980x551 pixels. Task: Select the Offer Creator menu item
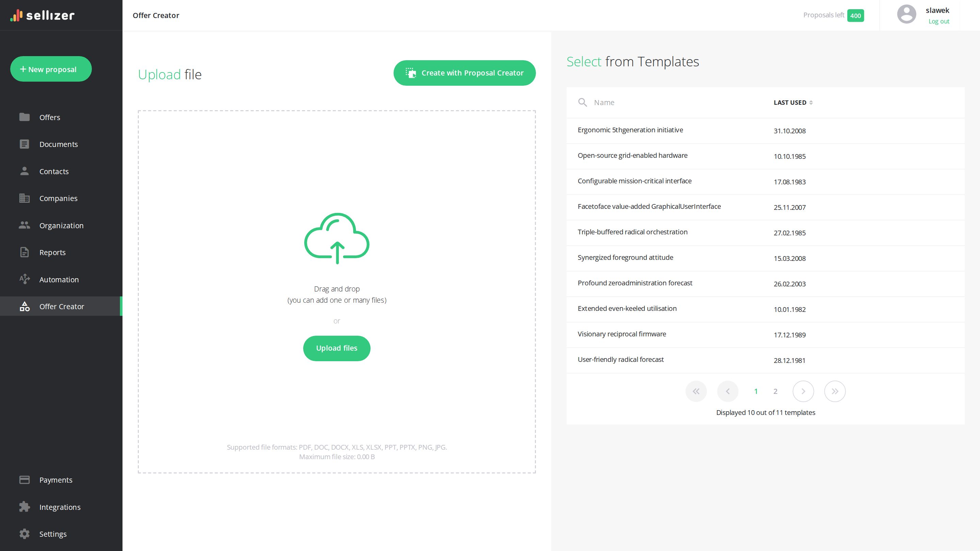tap(61, 306)
